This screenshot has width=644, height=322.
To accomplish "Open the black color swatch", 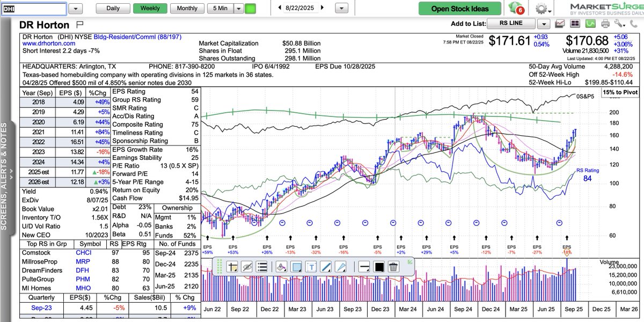I will [378, 267].
